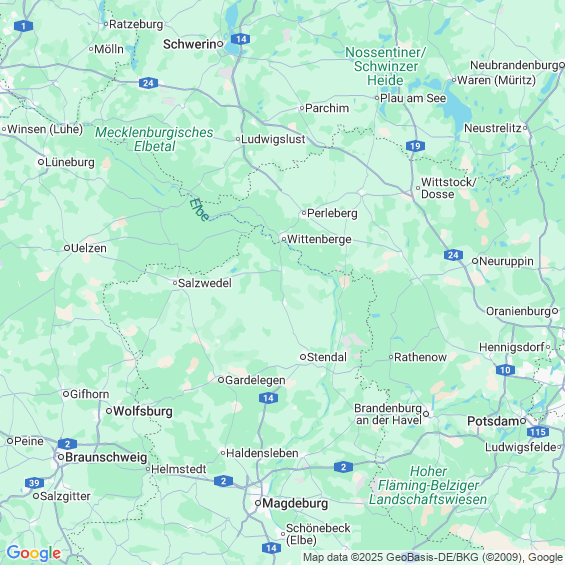Image resolution: width=565 pixels, height=565 pixels.
Task: Click the Stendal town marker
Action: click(303, 357)
